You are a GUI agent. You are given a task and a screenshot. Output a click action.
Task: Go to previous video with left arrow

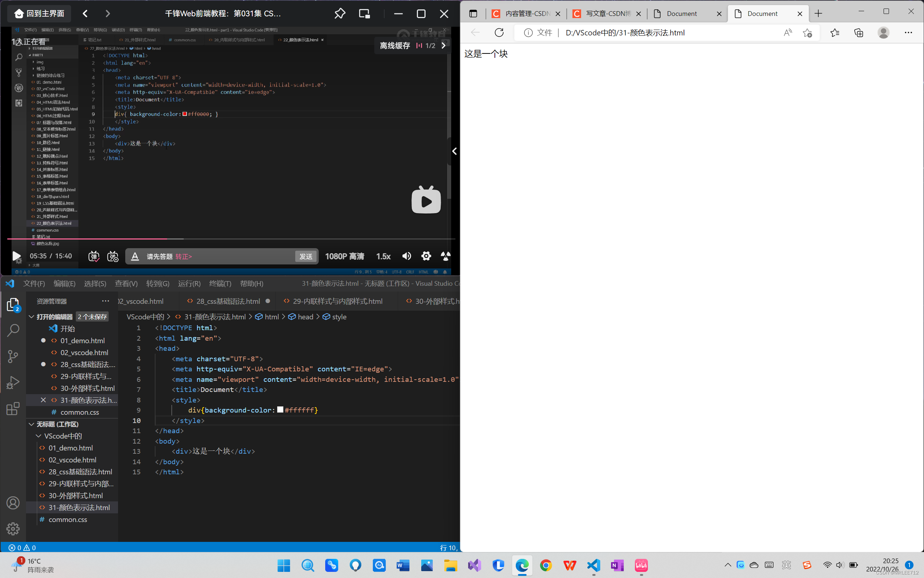85,14
